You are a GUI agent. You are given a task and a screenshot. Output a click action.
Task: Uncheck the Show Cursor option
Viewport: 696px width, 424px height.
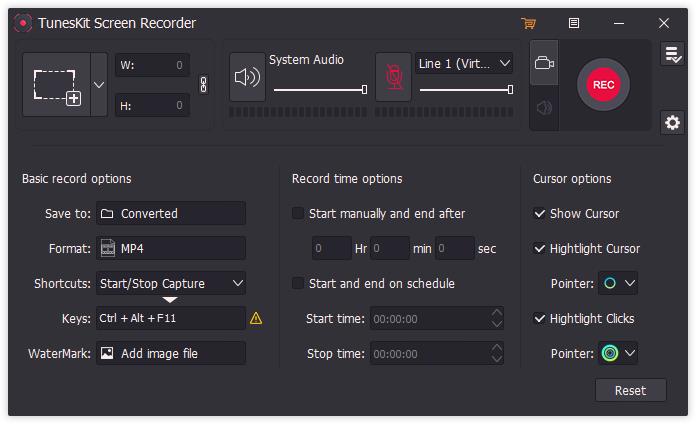point(540,213)
